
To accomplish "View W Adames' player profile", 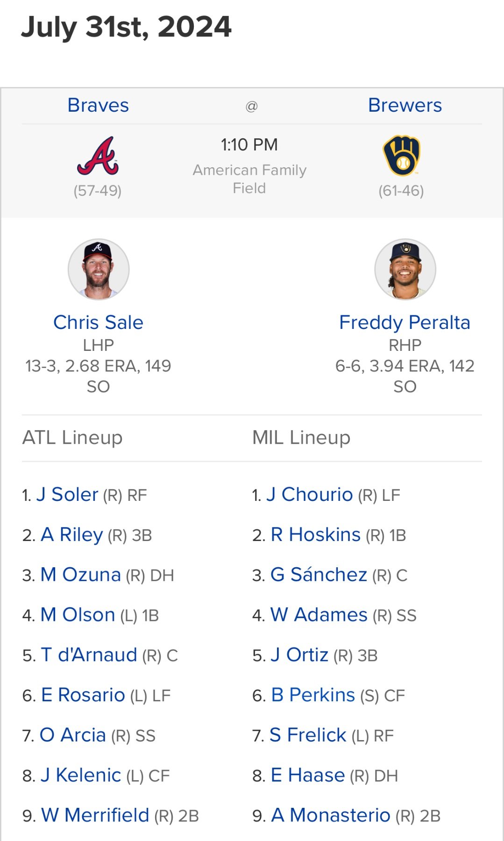I will click(x=319, y=615).
